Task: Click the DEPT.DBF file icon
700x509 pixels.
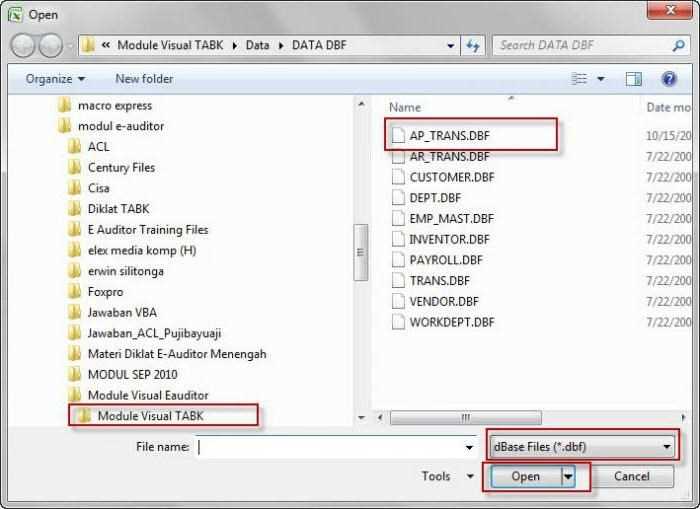Action: pyautogui.click(x=398, y=197)
